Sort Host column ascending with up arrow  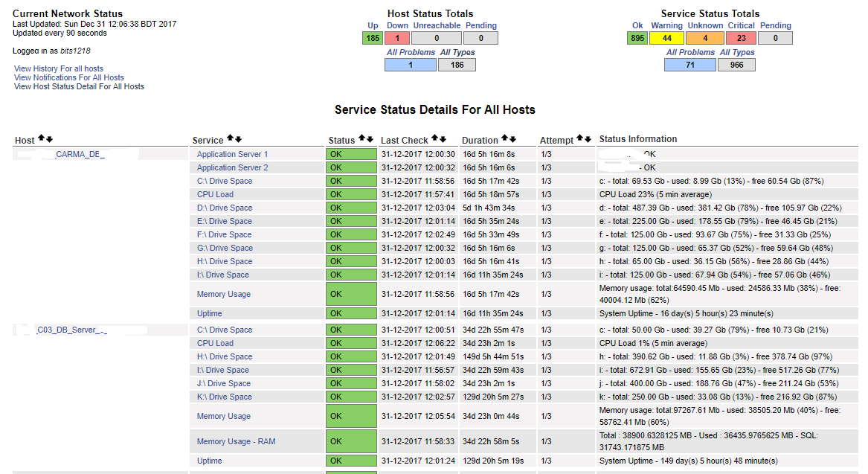click(x=42, y=138)
